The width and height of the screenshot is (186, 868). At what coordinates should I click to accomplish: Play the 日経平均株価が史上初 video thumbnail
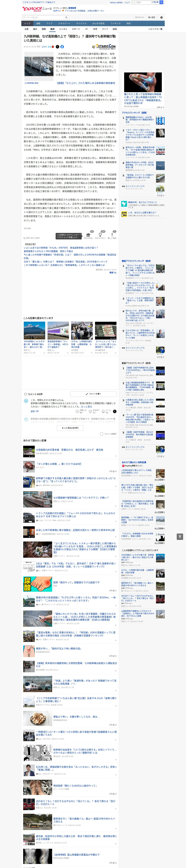(x=160, y=371)
